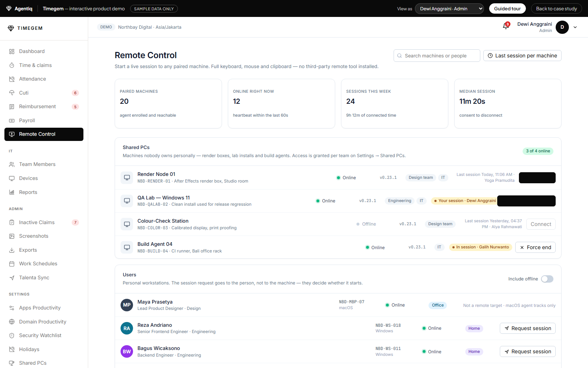Open the View as role dropdown
This screenshot has width=588, height=368.
tap(449, 8)
